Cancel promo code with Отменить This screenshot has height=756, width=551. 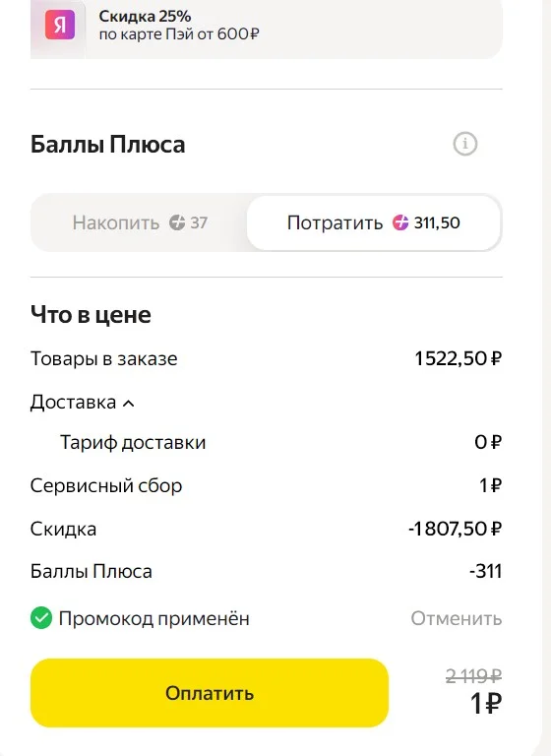click(x=456, y=618)
